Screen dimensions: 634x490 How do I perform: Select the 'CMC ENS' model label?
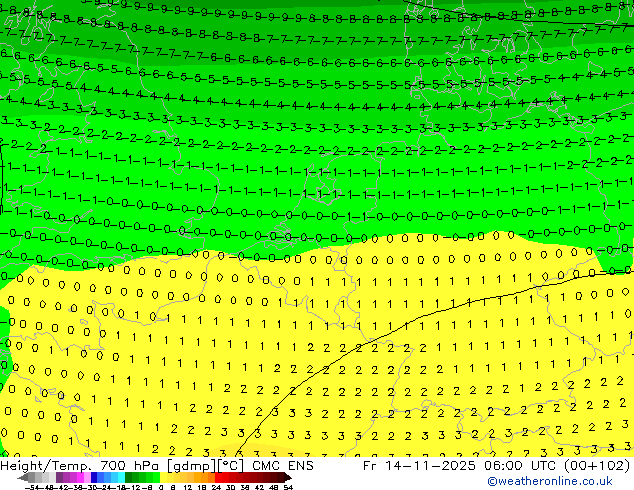pos(283,466)
